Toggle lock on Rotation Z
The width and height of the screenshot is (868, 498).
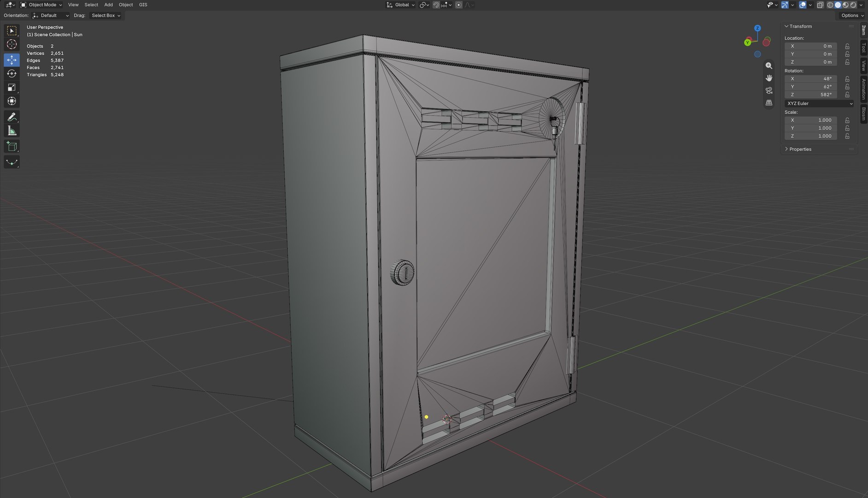click(x=847, y=95)
